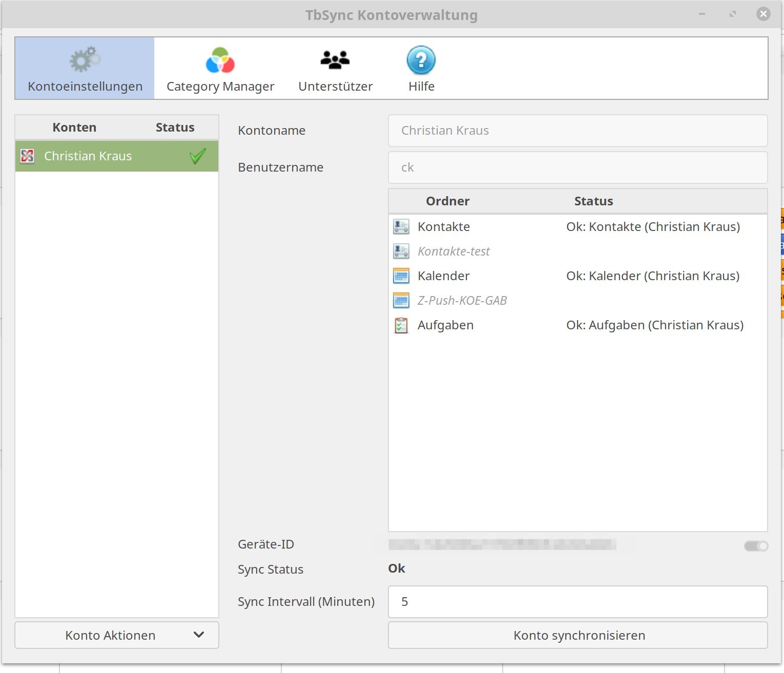Click the Sync Intervall input field

[x=578, y=602]
